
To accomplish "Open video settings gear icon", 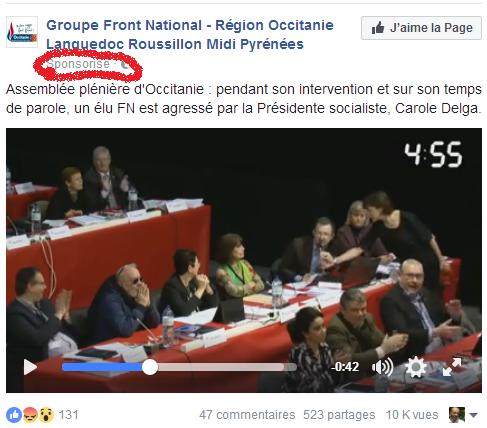I will (416, 367).
